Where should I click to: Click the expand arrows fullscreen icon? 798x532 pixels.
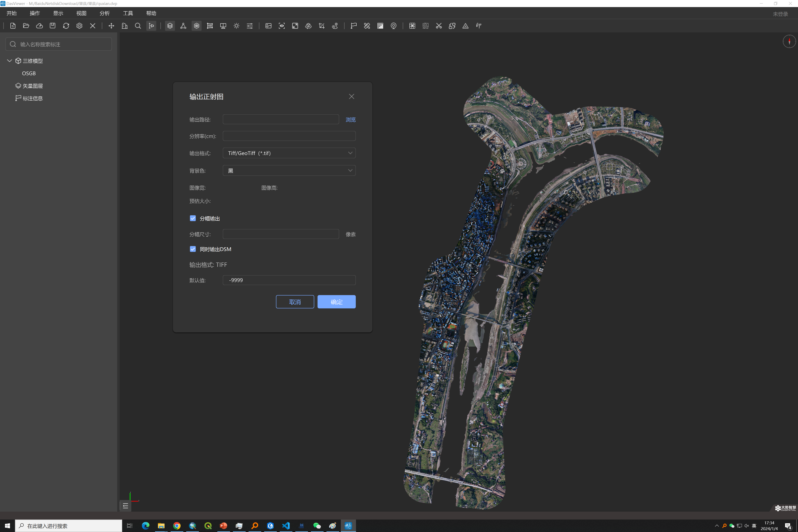295,26
